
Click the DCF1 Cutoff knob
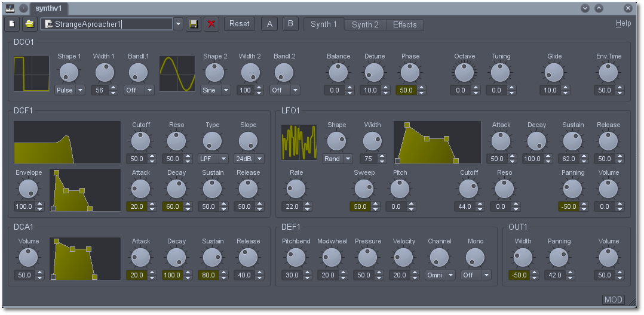coord(141,141)
